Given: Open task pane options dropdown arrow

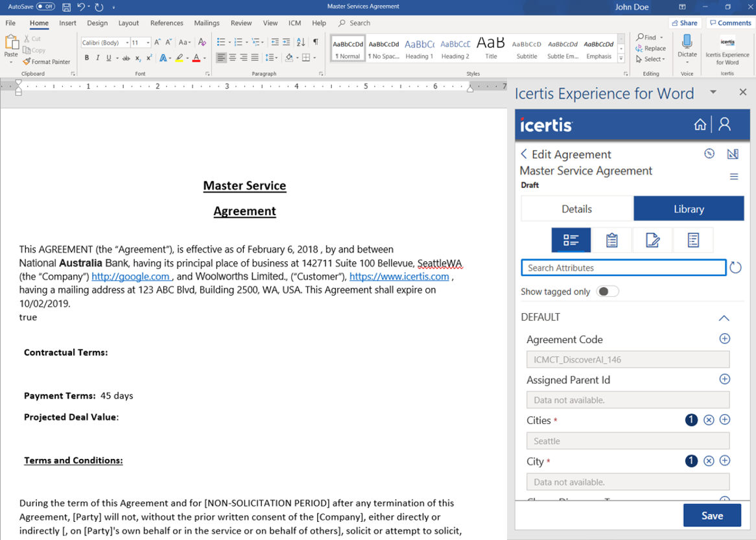Looking at the screenshot, I should pyautogui.click(x=713, y=92).
